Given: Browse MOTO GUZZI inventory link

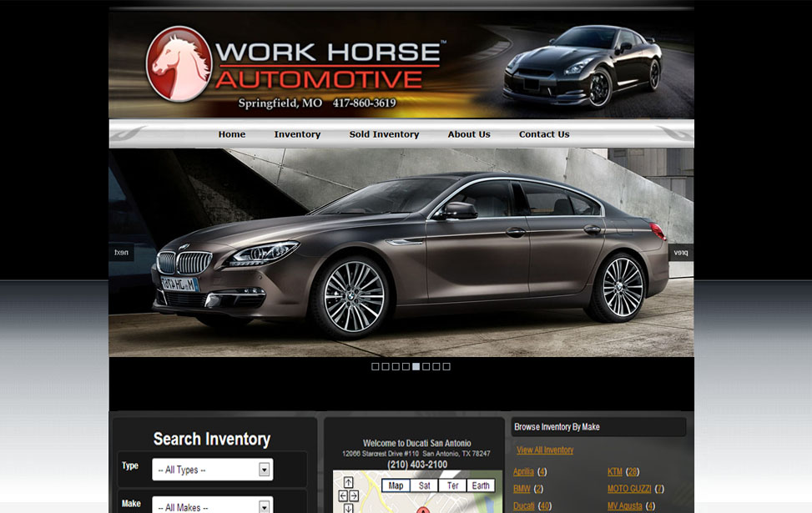Looking at the screenshot, I should [629, 489].
